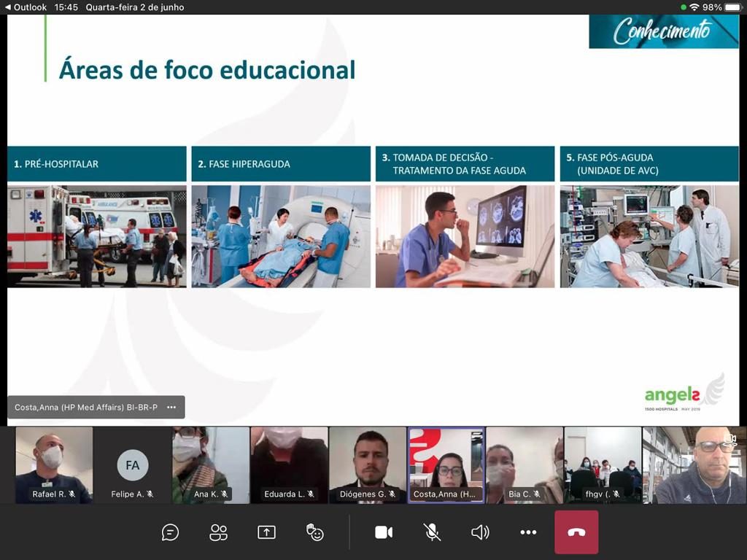The image size is (747, 560).
Task: Tap the shared slide titled Áreas de foco educacional
Action: 373,219
